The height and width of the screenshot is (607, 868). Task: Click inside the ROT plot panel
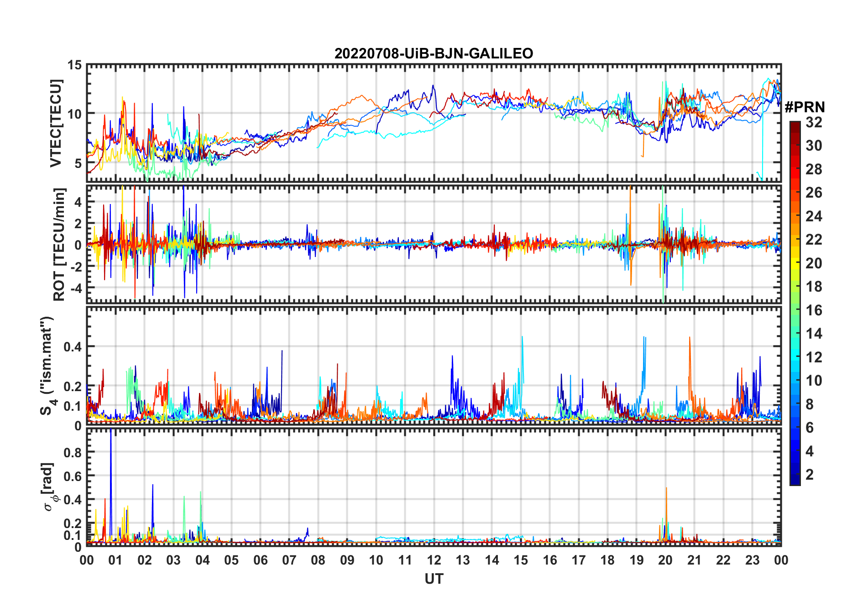(434, 244)
